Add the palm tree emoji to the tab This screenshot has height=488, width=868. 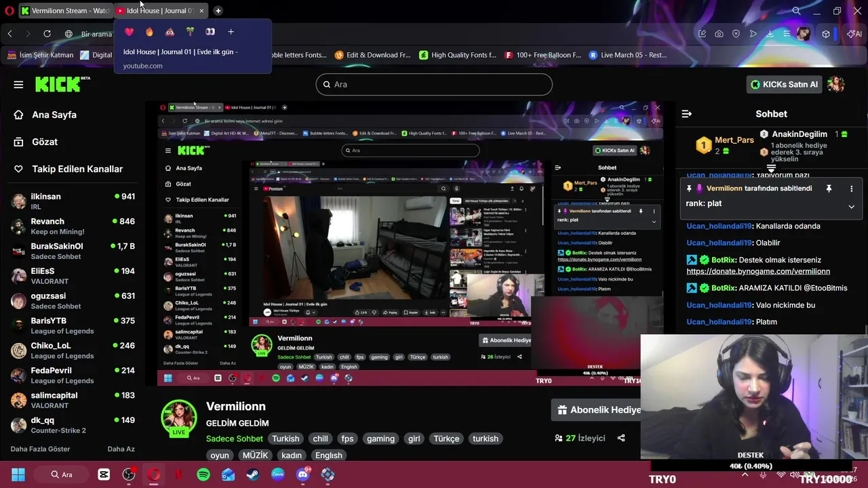(x=190, y=32)
